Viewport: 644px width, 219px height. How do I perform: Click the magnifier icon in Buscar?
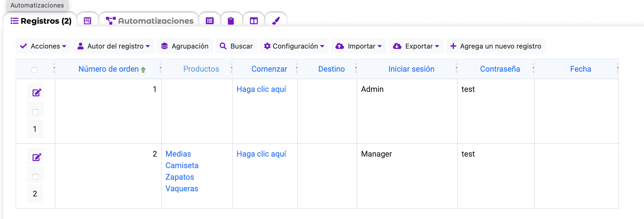click(223, 46)
